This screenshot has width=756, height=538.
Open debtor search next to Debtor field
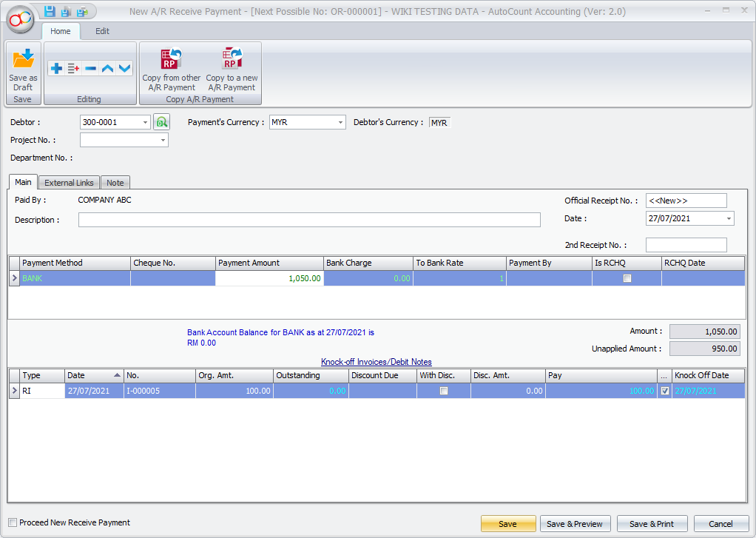point(161,122)
